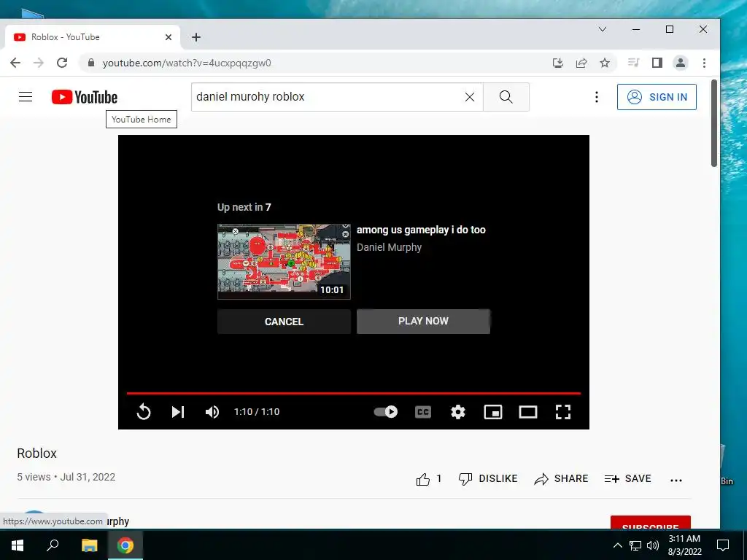Show hidden system tray icons

pyautogui.click(x=617, y=545)
